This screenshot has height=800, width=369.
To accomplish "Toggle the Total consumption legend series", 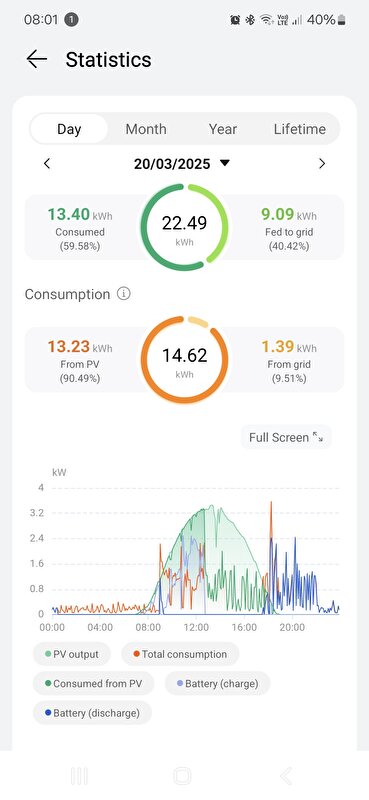I will point(180,654).
